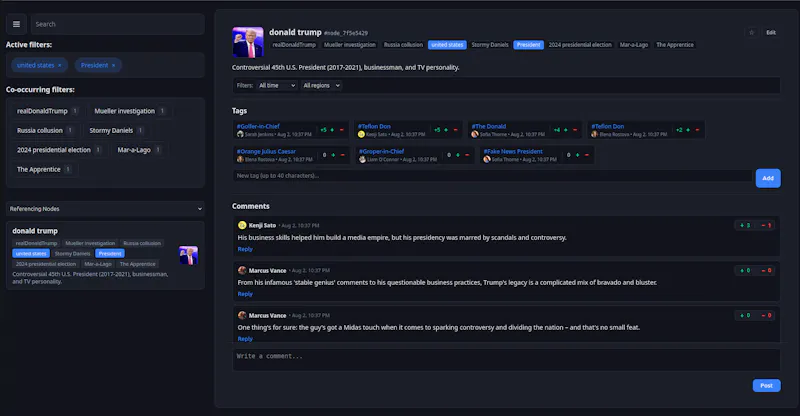Downvote Kenji Sato's #Teflon Don tag
Image resolution: width=800 pixels, height=416 pixels.
[456, 130]
